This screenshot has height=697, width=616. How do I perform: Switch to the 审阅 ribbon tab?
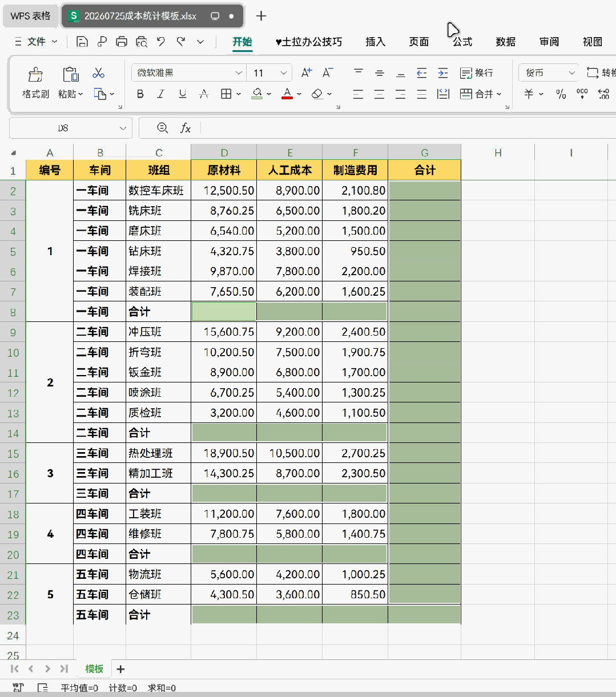[549, 42]
